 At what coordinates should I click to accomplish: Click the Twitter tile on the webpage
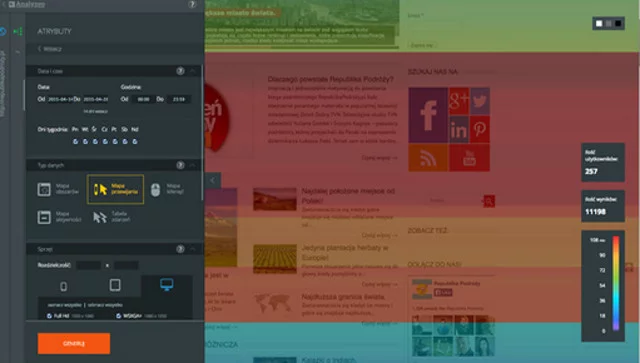(x=480, y=101)
